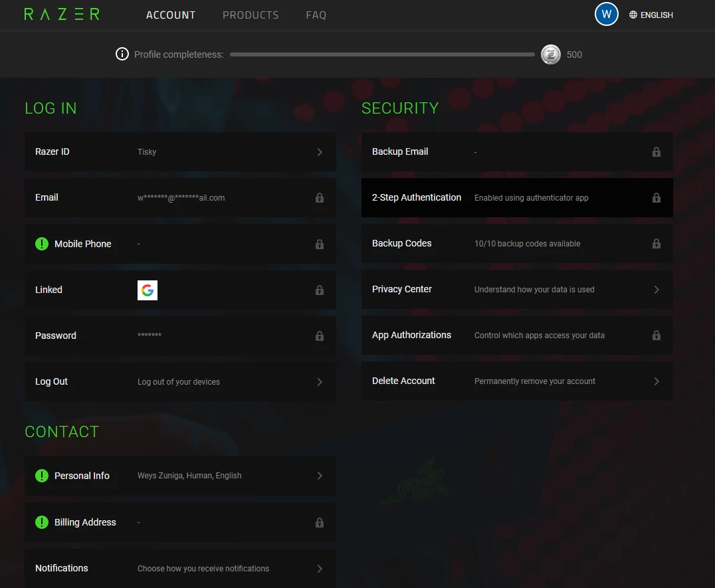Switch to the ACCOUNT tab
The image size is (715, 588).
tap(171, 15)
